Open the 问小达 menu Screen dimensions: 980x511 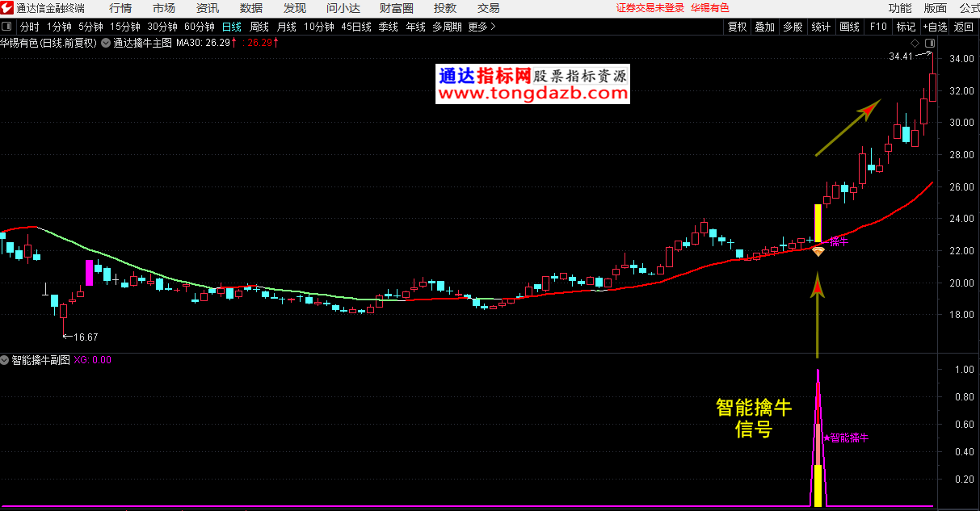tap(343, 8)
